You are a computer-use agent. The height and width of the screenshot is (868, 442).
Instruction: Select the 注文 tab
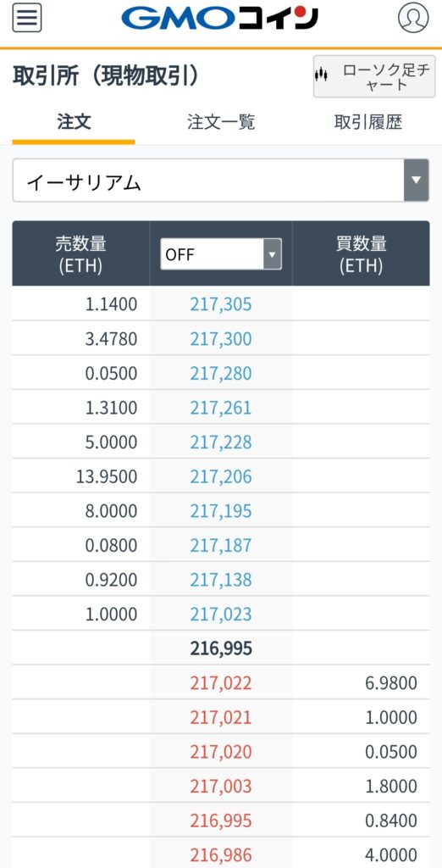click(x=74, y=122)
